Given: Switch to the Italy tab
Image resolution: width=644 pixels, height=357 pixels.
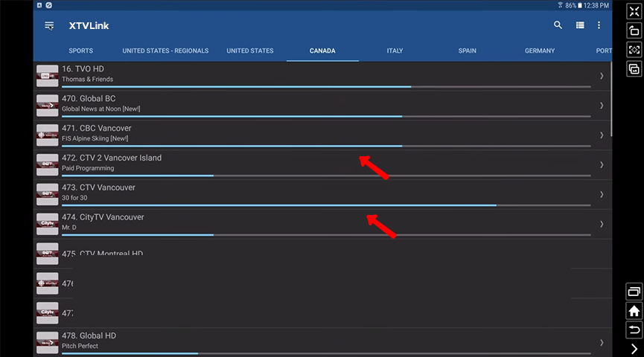Looking at the screenshot, I should coord(395,51).
